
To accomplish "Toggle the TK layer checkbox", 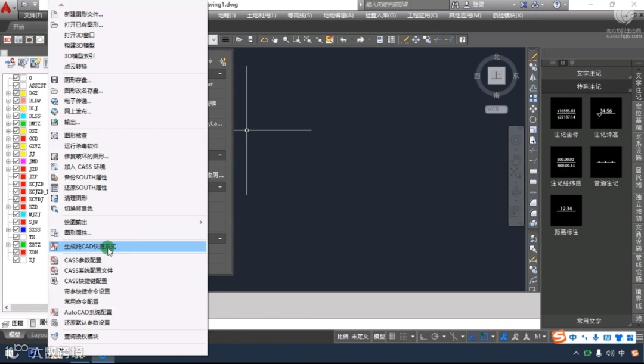I will coord(16,237).
